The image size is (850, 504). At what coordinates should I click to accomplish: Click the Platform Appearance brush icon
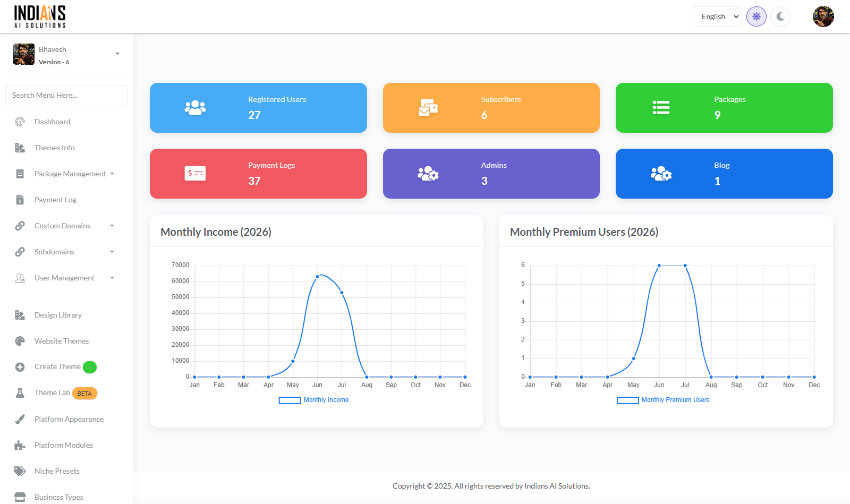(20, 419)
